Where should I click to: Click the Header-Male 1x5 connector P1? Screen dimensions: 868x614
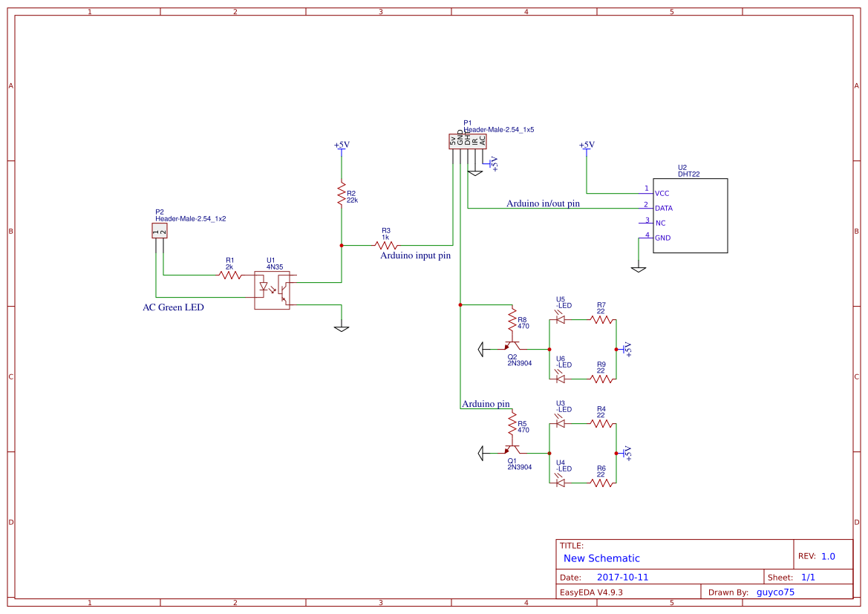(466, 140)
